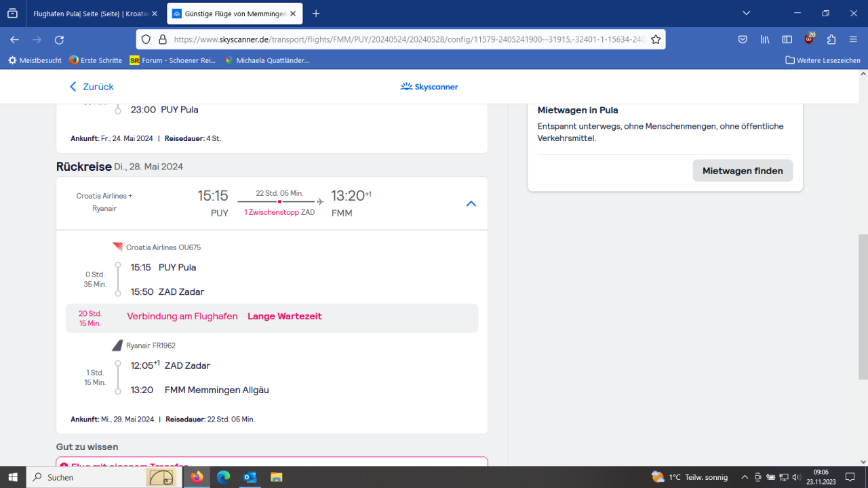Click Mietwagen finden button
Viewport: 868px width, 488px height.
743,171
